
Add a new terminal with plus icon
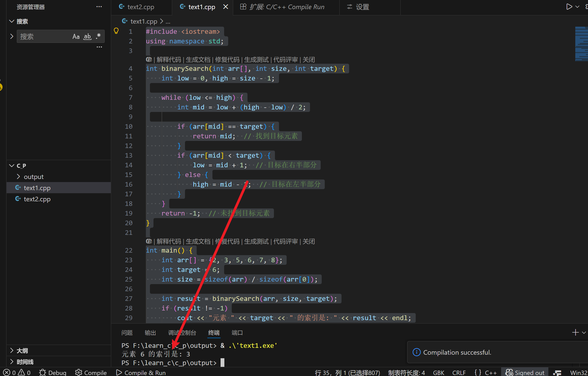(x=575, y=332)
